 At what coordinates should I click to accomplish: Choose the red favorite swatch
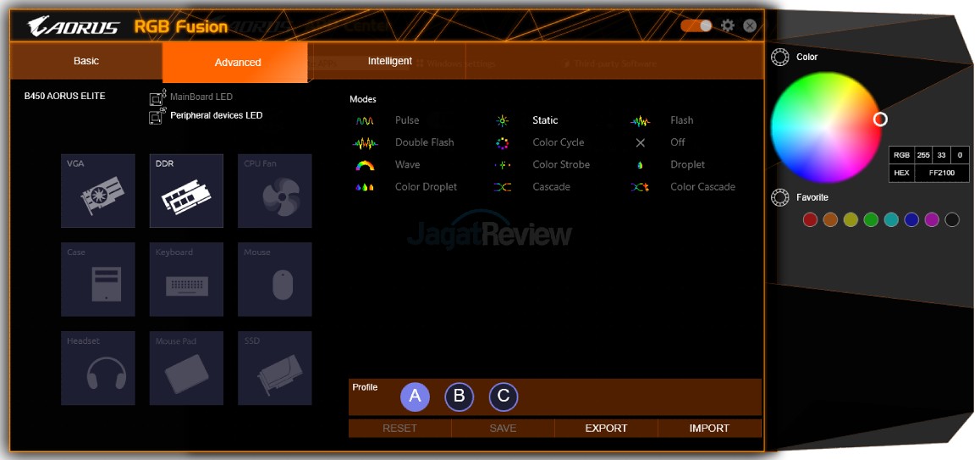pyautogui.click(x=810, y=219)
